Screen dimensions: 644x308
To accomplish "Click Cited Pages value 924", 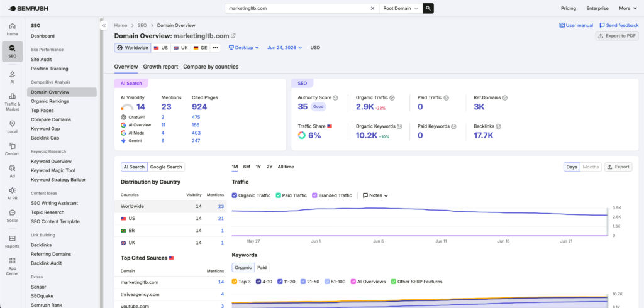I will tap(199, 107).
